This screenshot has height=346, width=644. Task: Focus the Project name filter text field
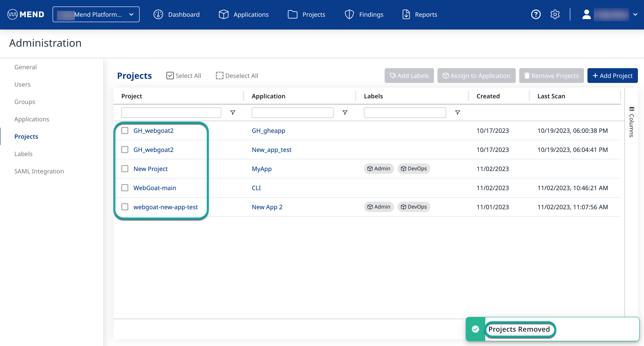[x=171, y=113]
